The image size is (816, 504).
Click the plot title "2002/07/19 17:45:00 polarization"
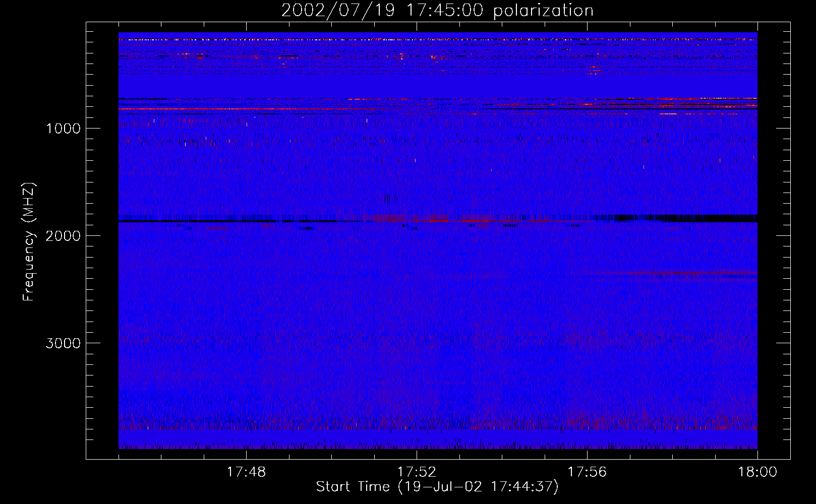point(437,11)
